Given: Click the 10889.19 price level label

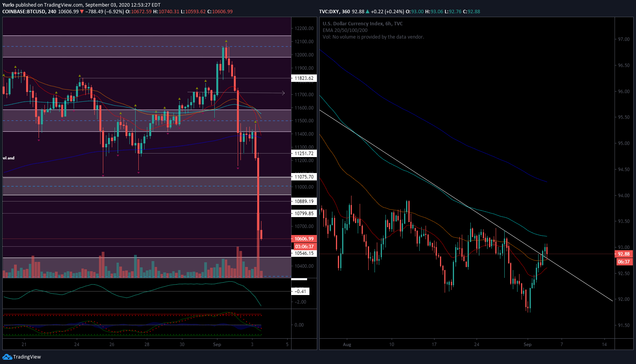Looking at the screenshot, I should point(304,201).
